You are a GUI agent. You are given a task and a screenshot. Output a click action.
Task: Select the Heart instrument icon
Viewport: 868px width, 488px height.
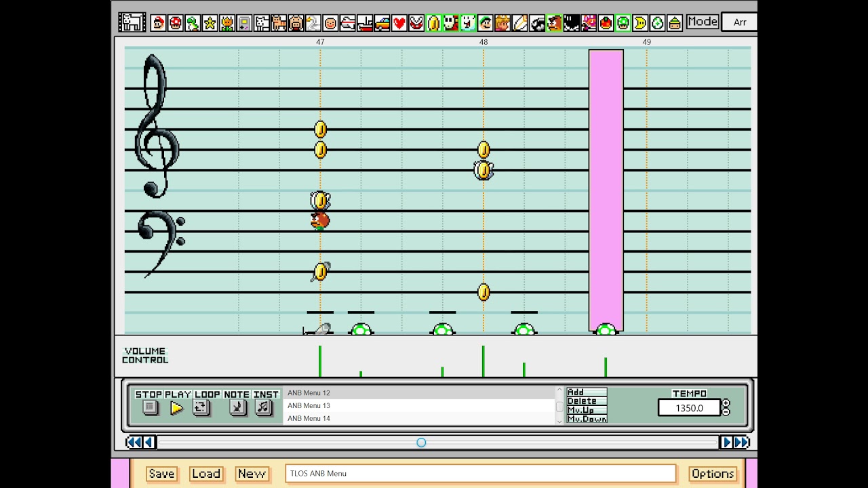399,22
